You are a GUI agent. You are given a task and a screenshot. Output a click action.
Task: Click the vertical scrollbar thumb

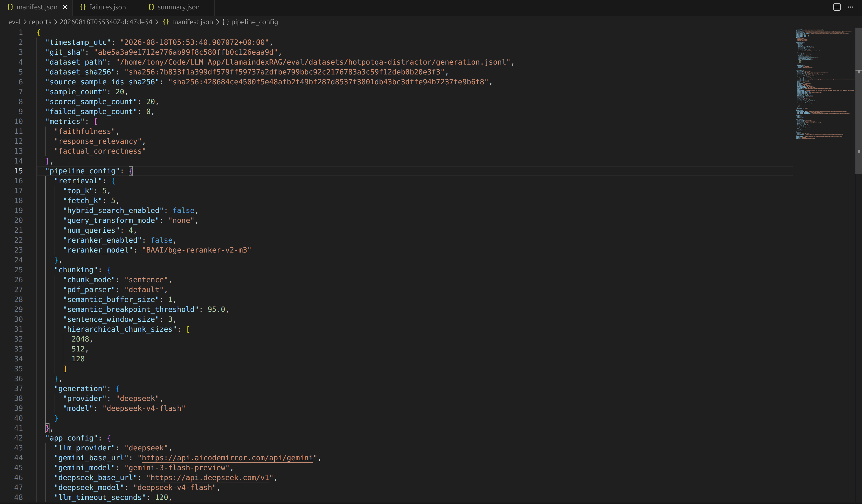859,101
